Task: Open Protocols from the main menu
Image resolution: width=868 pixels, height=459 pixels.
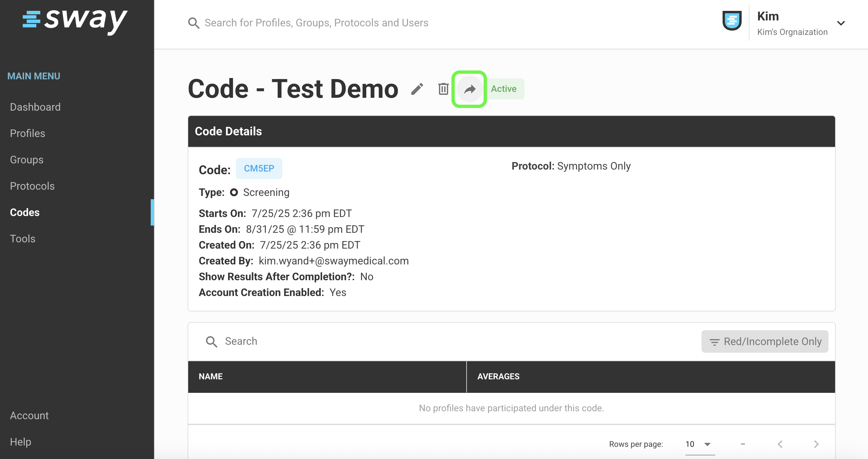Action: pyautogui.click(x=32, y=186)
